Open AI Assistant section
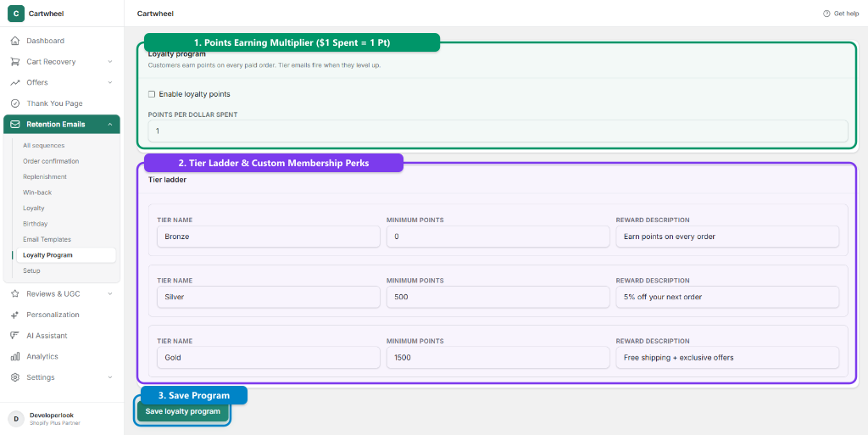Viewport: 868px width, 435px height. (x=62, y=336)
